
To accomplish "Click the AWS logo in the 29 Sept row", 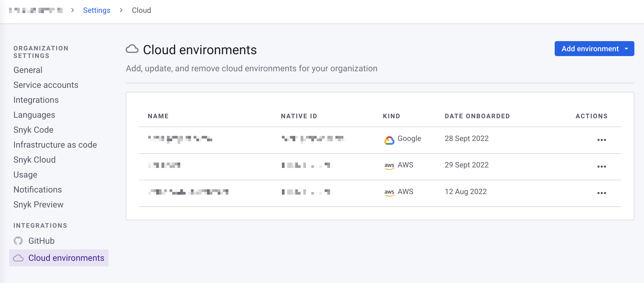I will point(389,166).
